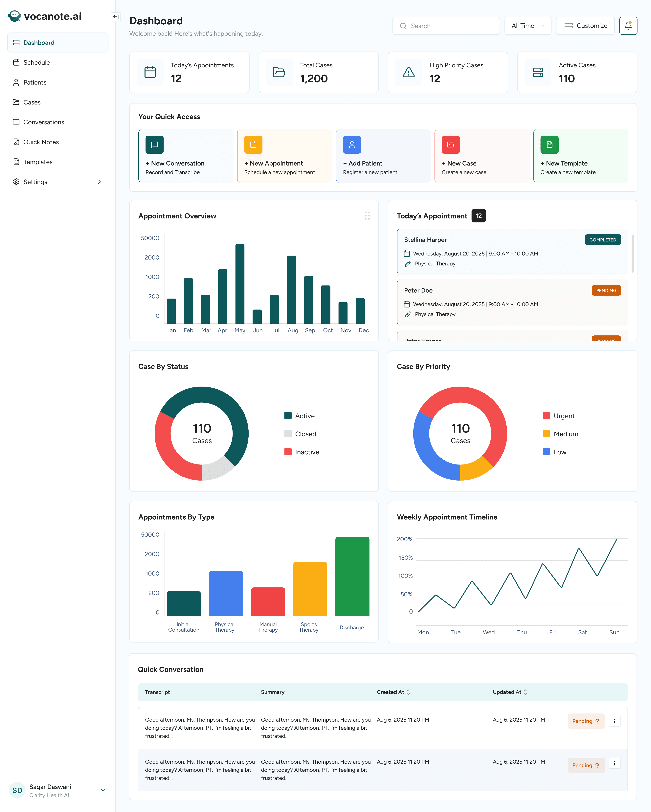Expand the Settings menu chevron
This screenshot has height=812, width=651.
coord(99,182)
